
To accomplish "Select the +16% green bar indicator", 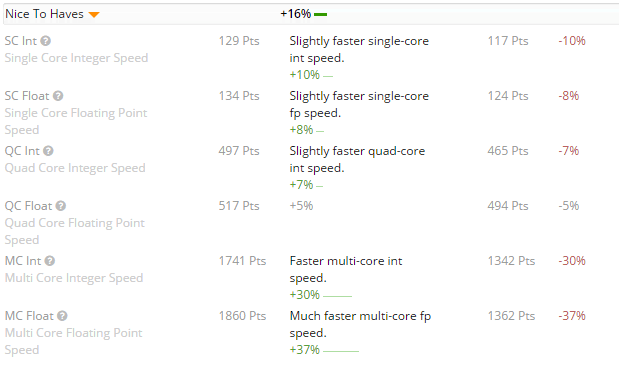I will (321, 15).
